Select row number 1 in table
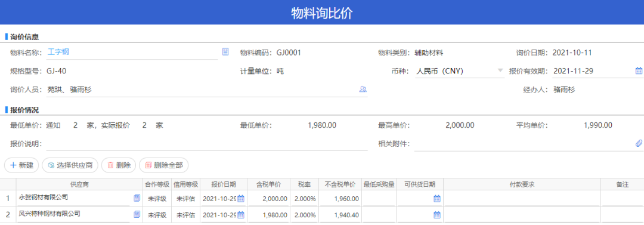Image resolution: width=644 pixels, height=225 pixels. (8, 199)
